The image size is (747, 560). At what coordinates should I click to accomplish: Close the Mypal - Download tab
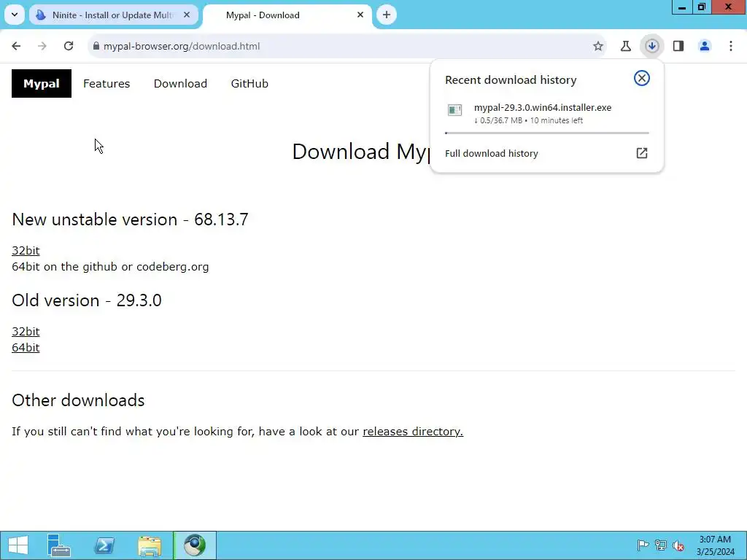coord(360,15)
